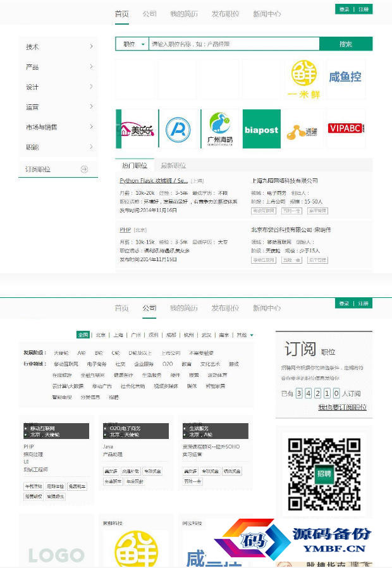Click the 招聘 QR code image

pos(324,474)
